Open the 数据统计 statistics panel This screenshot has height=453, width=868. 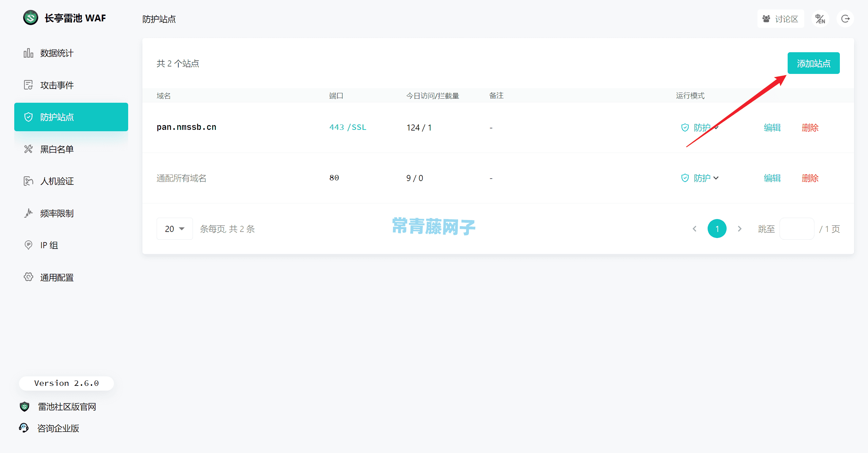(x=56, y=53)
